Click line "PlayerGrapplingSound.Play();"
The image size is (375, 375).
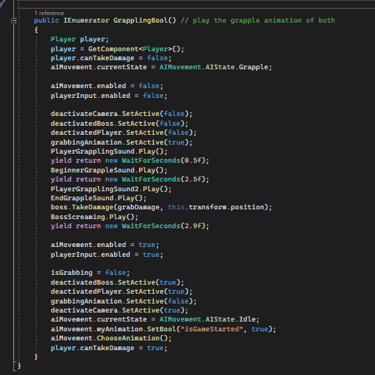tap(109, 151)
